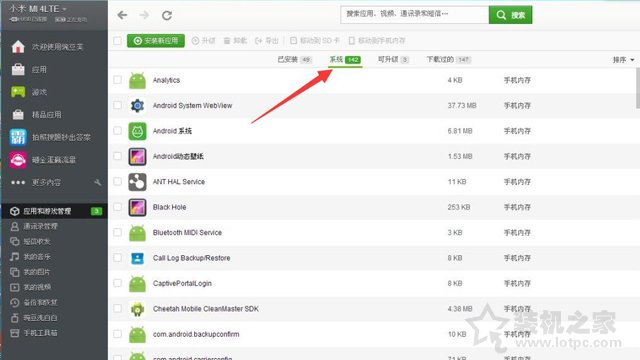Click 更多内容 three-dots entry
The width and height of the screenshot is (640, 360).
(36, 182)
